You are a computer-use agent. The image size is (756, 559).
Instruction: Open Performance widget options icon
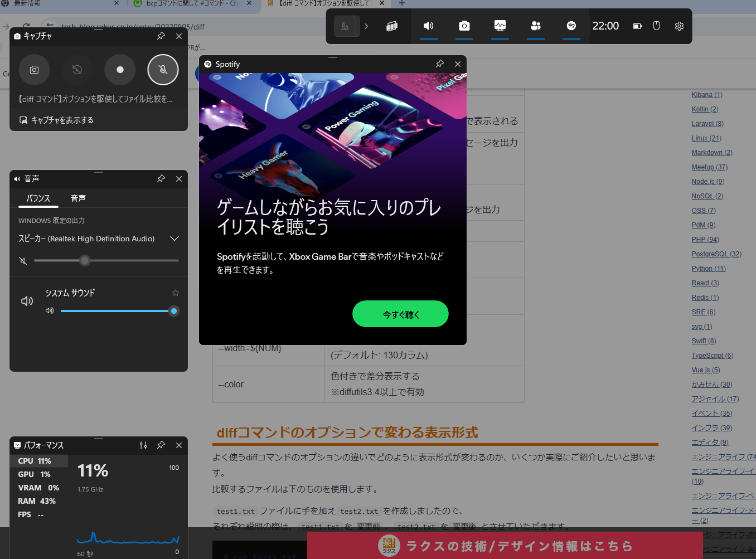[x=143, y=445]
